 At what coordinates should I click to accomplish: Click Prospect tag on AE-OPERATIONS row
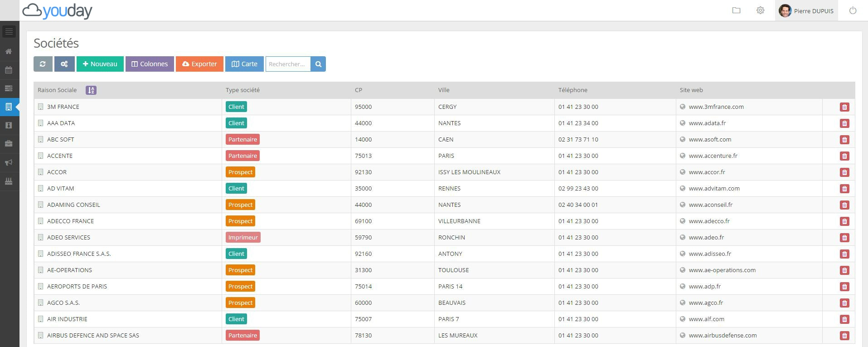[240, 270]
